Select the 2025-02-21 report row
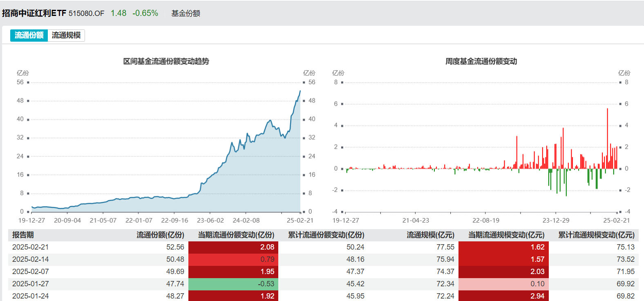 (x=323, y=247)
